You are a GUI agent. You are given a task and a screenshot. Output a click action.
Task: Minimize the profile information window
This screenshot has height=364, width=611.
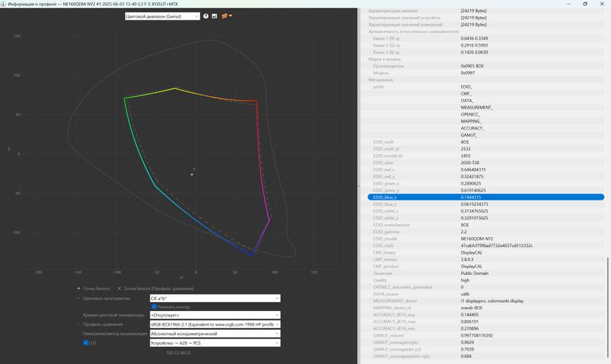point(564,3)
